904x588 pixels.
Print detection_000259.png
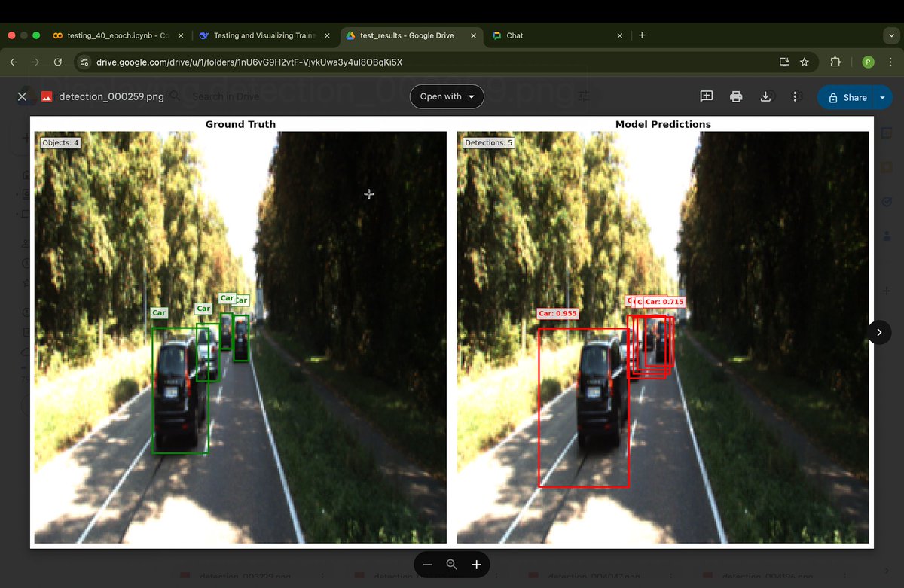coord(736,96)
